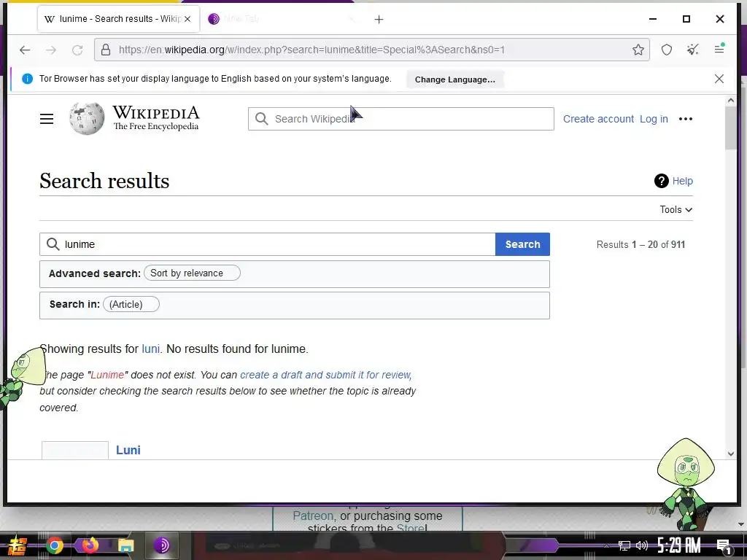747x560 pixels.
Task: Open create a draft and submit link
Action: click(325, 375)
